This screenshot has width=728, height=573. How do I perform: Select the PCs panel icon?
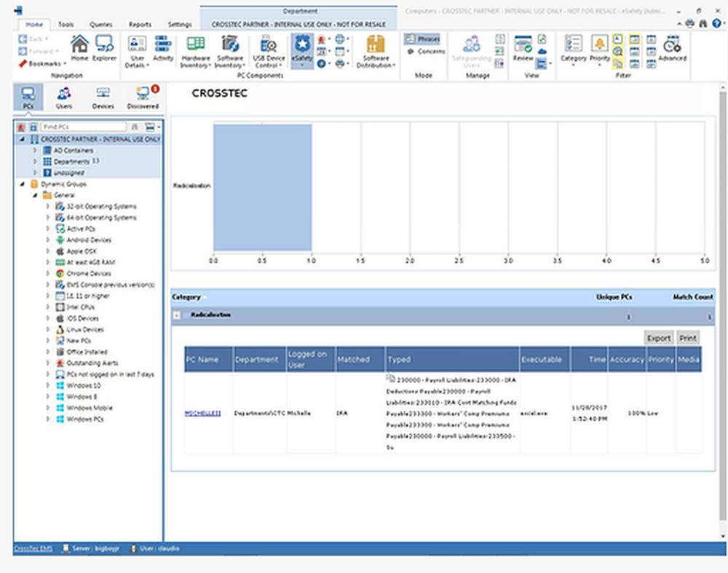click(28, 98)
